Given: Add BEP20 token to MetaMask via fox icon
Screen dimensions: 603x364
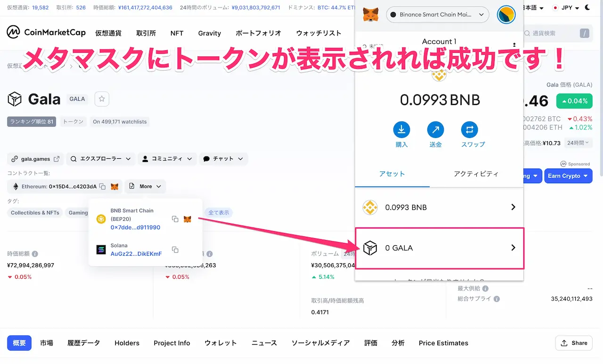Looking at the screenshot, I should pos(187,219).
